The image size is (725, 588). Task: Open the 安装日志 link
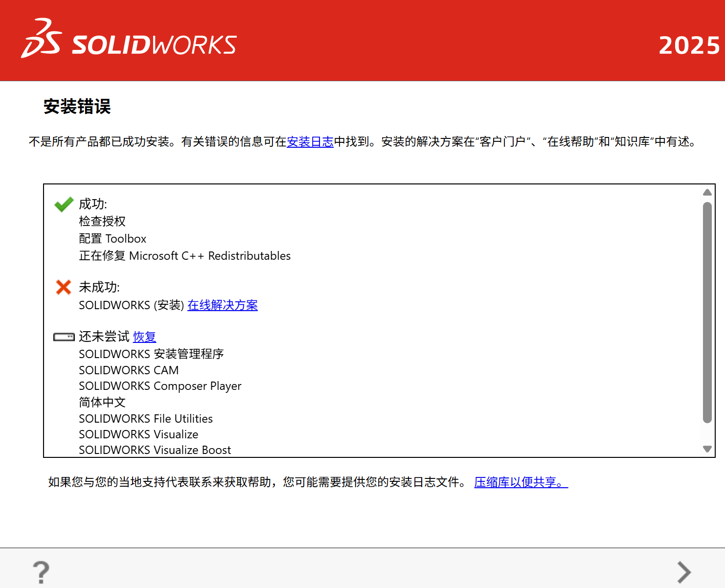[310, 142]
